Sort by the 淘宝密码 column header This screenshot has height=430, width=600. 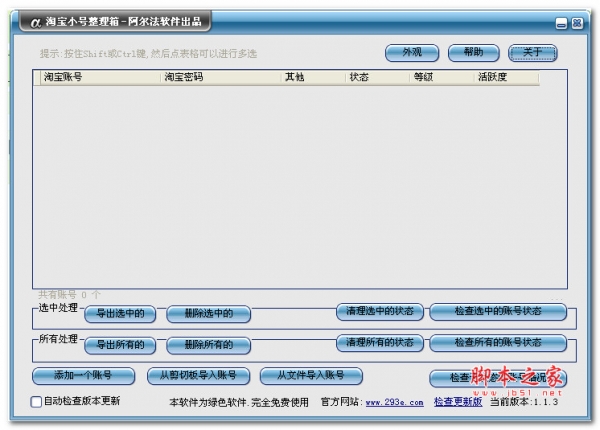point(221,77)
